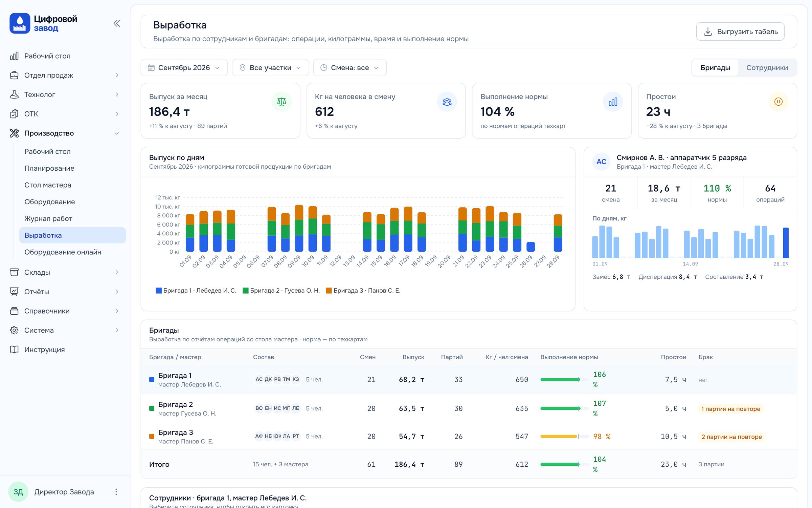
Task: Expand the Отчёты chevron
Action: 117,292
